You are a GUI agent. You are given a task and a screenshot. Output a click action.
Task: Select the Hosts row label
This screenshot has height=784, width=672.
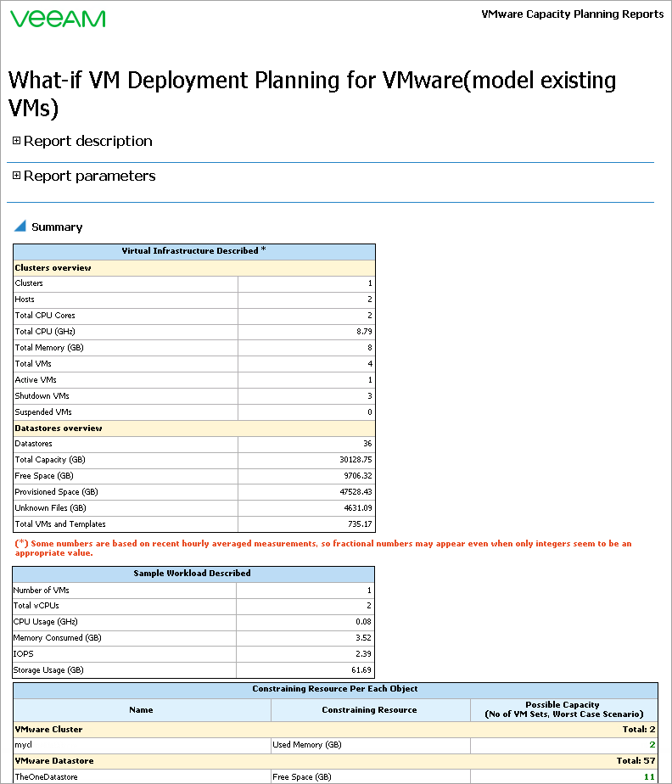coord(25,299)
